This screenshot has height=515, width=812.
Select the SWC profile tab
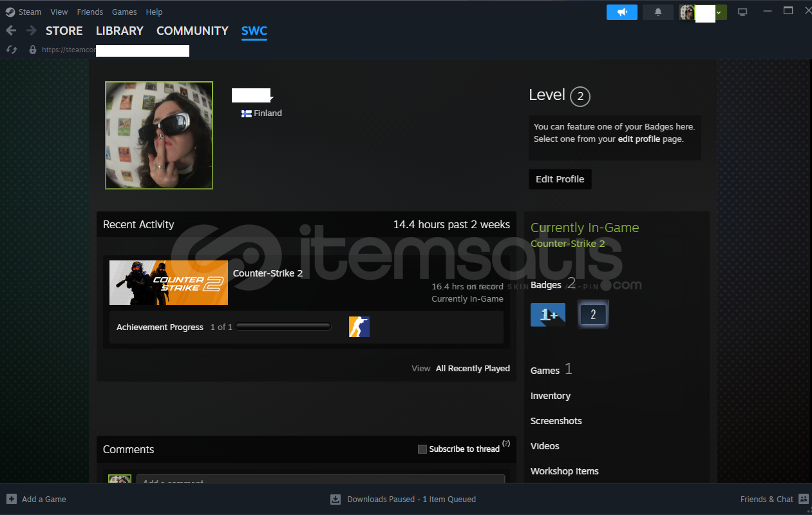coord(254,31)
